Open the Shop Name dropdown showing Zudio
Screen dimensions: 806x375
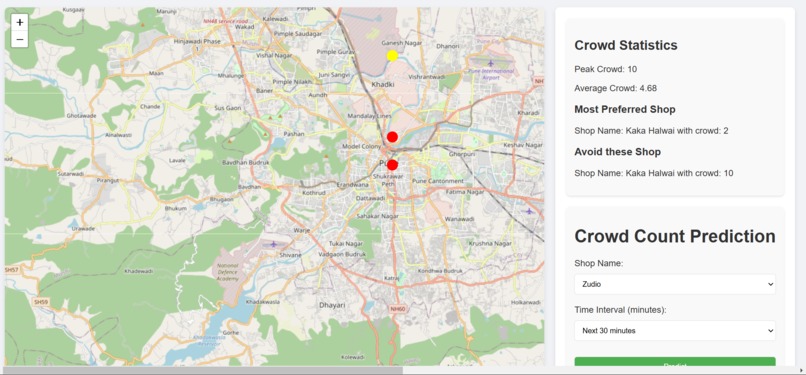674,284
